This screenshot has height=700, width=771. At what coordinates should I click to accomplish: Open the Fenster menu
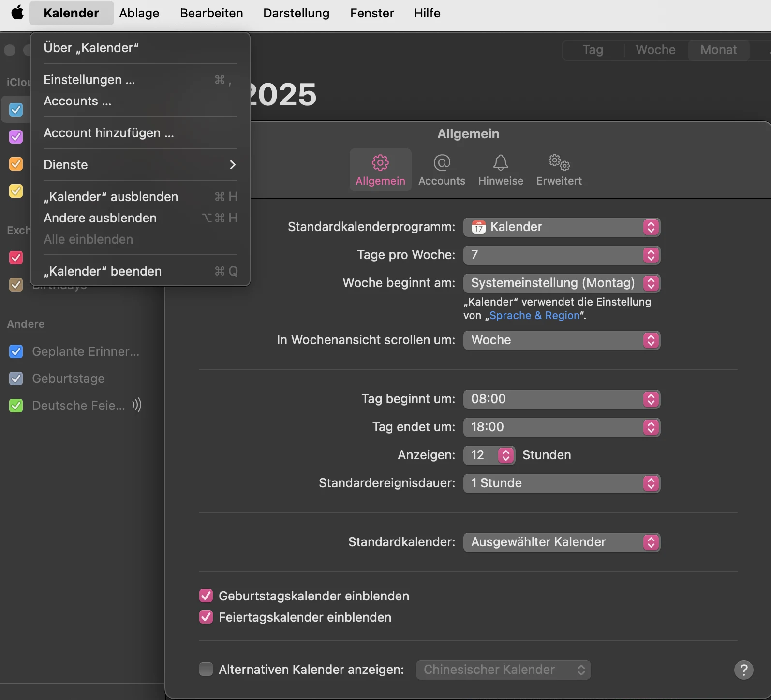[372, 13]
